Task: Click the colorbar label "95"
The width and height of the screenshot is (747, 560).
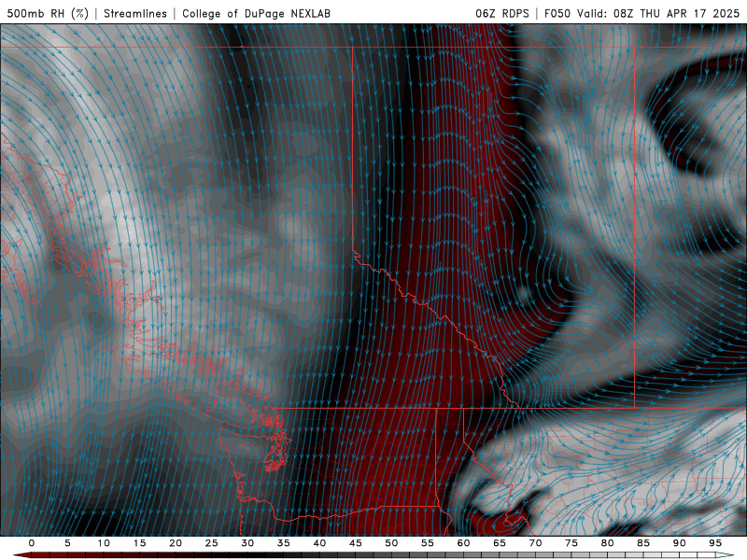Action: (x=715, y=543)
